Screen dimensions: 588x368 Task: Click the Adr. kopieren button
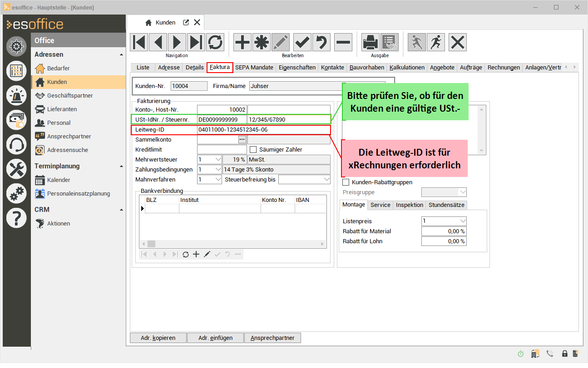(158, 338)
